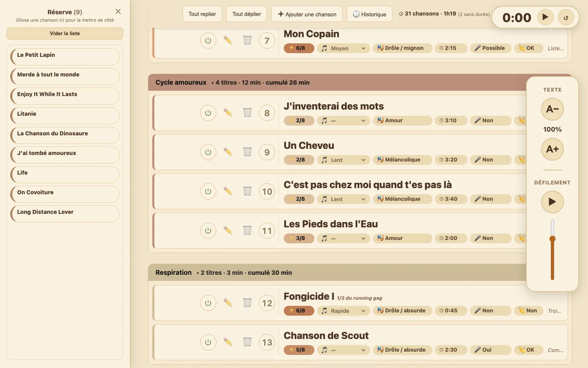The width and height of the screenshot is (588, 368).
Task: Collapse the Respiration section header
Action: [x=337, y=273]
